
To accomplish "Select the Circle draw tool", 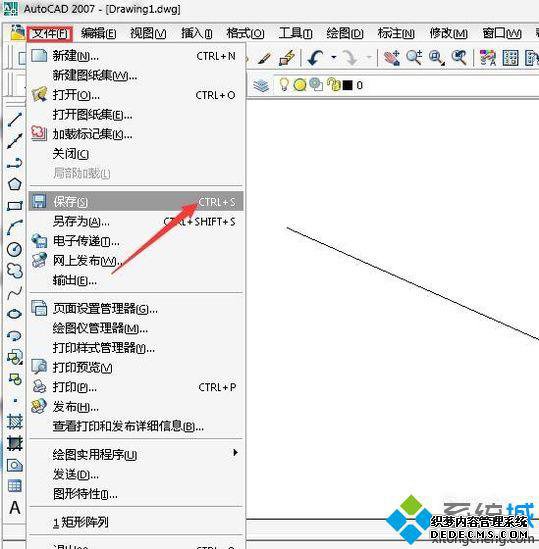I will 15,249.
